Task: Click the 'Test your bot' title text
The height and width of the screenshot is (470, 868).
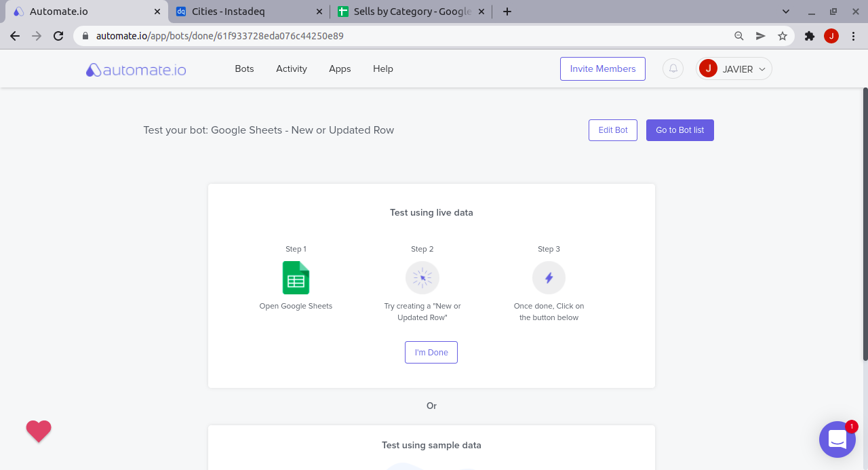Action: click(x=269, y=130)
